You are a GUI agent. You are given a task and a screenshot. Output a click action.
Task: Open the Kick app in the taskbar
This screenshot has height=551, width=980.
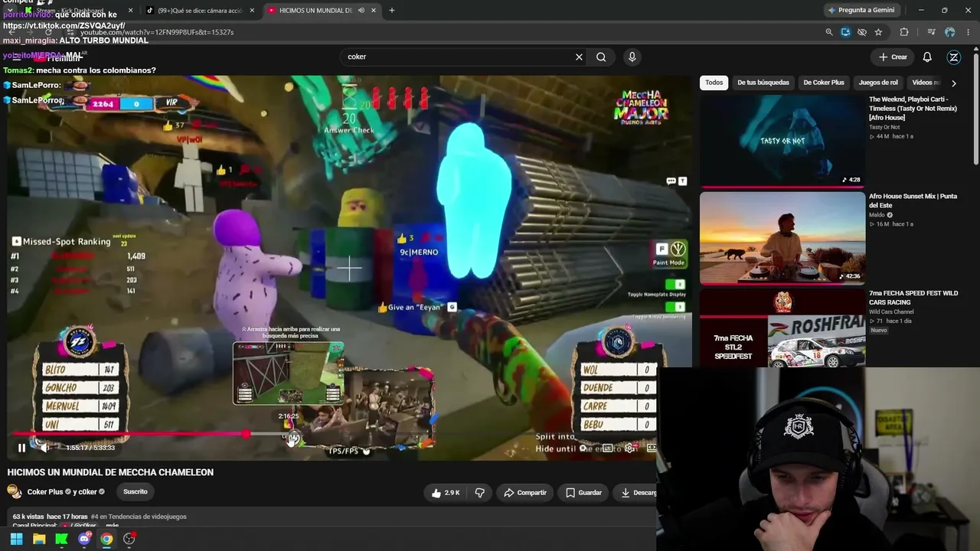coord(61,539)
